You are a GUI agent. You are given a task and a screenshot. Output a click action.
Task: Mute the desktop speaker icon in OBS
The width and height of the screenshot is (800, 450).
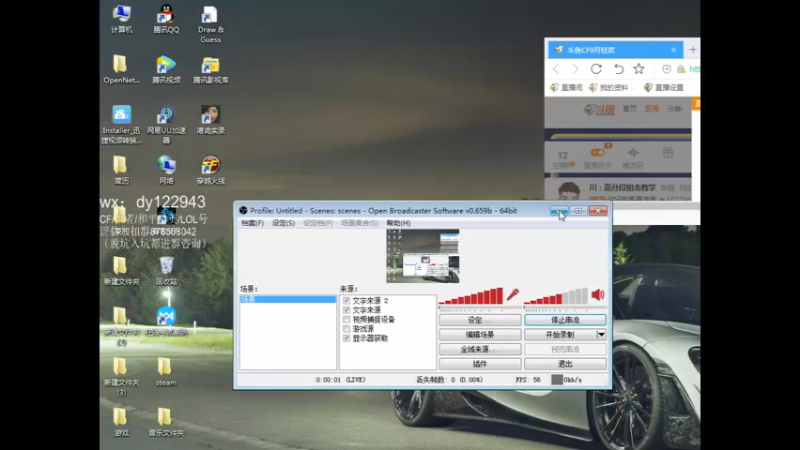[598, 295]
